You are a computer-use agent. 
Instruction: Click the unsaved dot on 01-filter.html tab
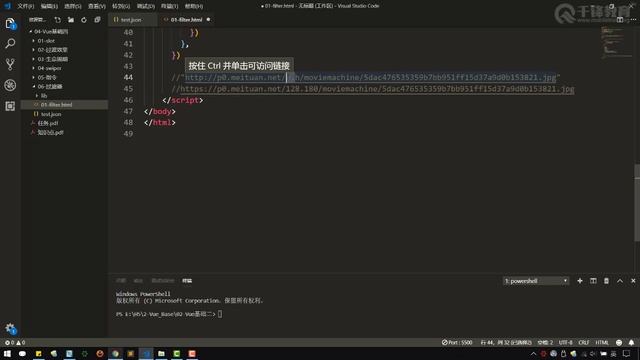tap(209, 20)
